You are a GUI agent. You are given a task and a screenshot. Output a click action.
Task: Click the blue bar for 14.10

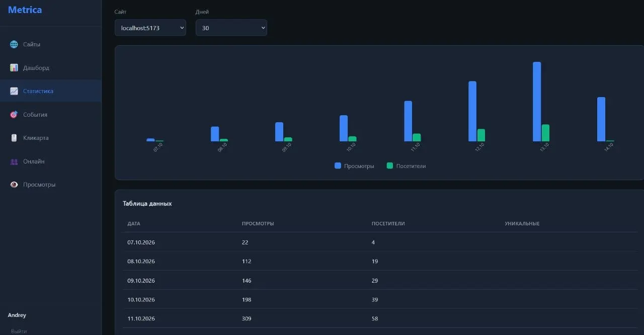(x=601, y=119)
